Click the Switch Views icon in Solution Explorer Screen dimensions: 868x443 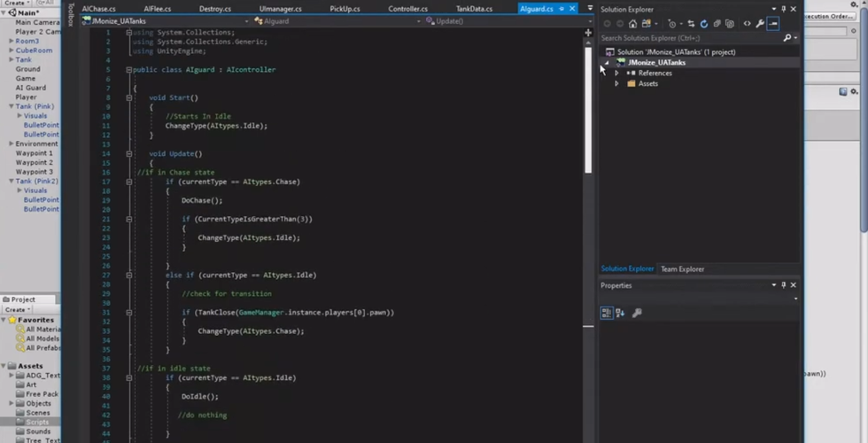click(646, 24)
